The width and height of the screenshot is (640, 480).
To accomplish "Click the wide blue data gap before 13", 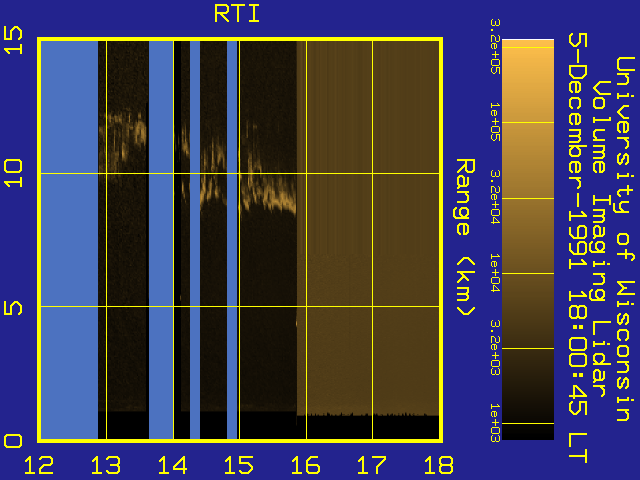I will point(69,240).
